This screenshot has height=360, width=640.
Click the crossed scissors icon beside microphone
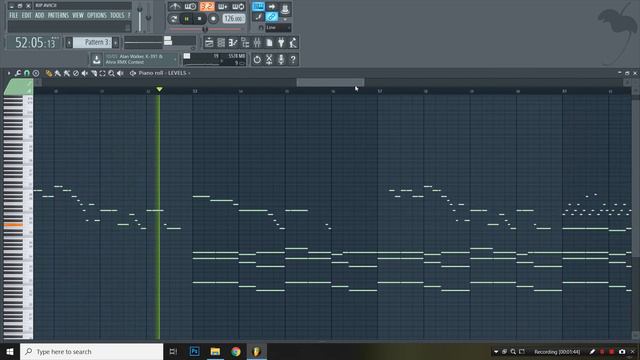269,60
